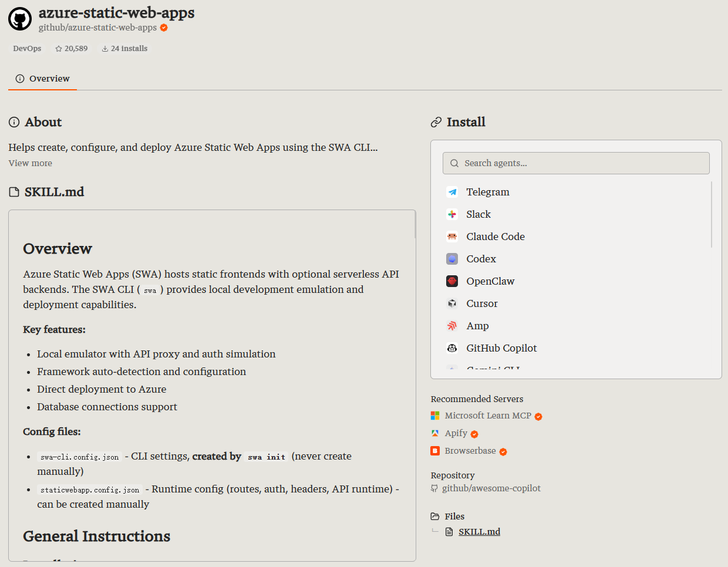Screen dimensions: 728x567
Task: Click the orange verified badge beside github/azure-static-web-apps
Action: [x=164, y=28]
